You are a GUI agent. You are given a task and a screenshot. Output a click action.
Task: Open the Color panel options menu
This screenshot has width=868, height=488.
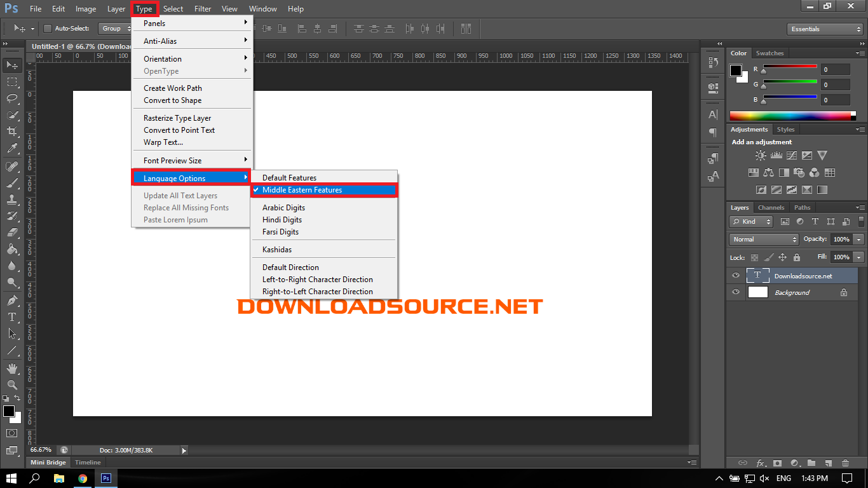tap(860, 53)
